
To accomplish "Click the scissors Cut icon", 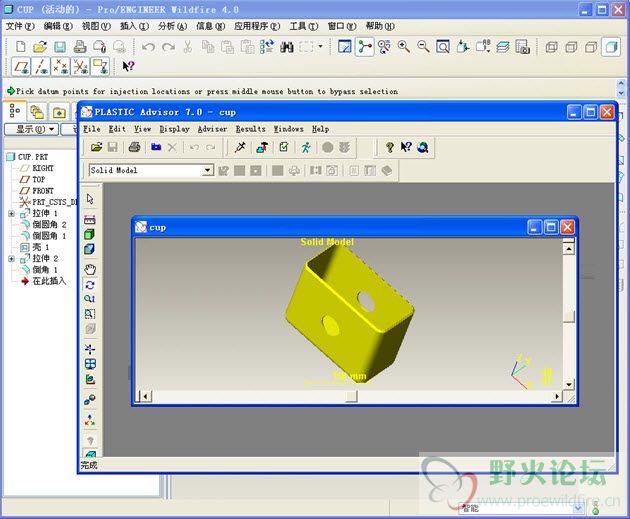I will [187, 47].
